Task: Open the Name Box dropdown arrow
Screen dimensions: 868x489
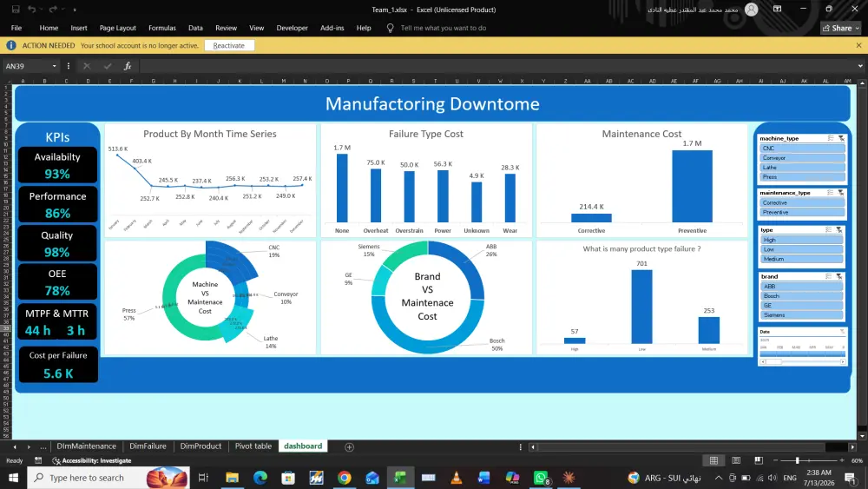Action: [x=54, y=66]
